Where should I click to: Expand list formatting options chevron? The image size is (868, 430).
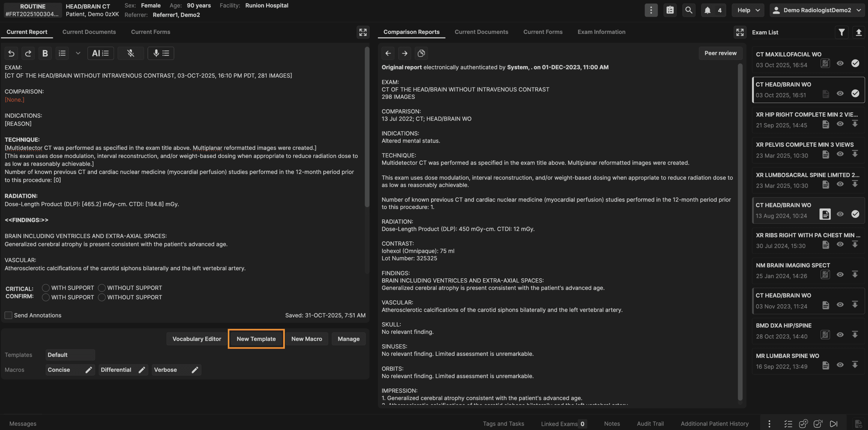[x=78, y=53]
